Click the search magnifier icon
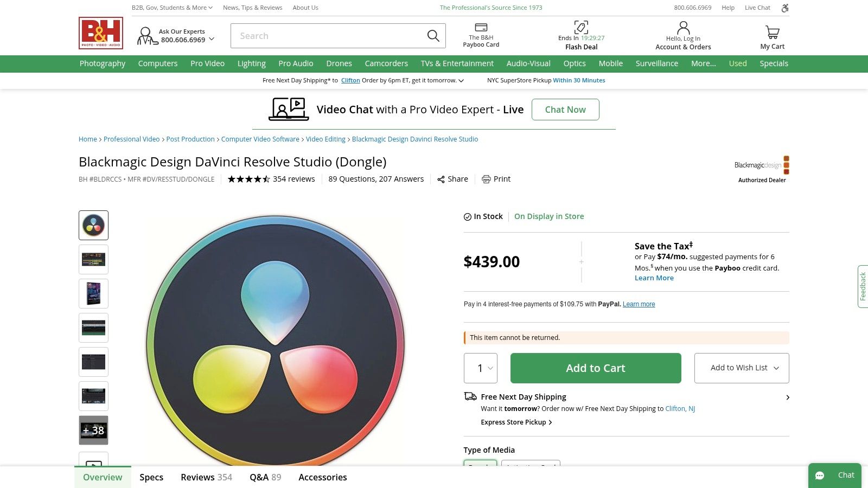868x488 pixels. [433, 36]
